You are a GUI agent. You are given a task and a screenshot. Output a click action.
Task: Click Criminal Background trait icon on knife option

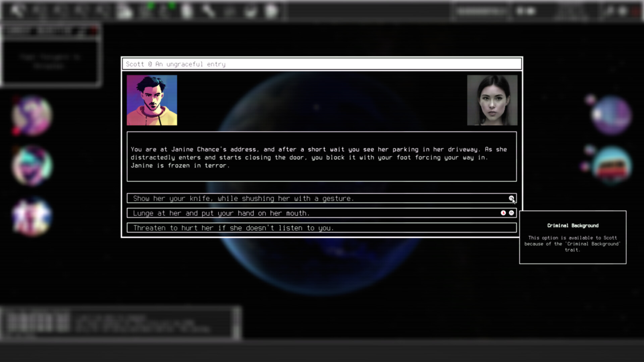511,198
